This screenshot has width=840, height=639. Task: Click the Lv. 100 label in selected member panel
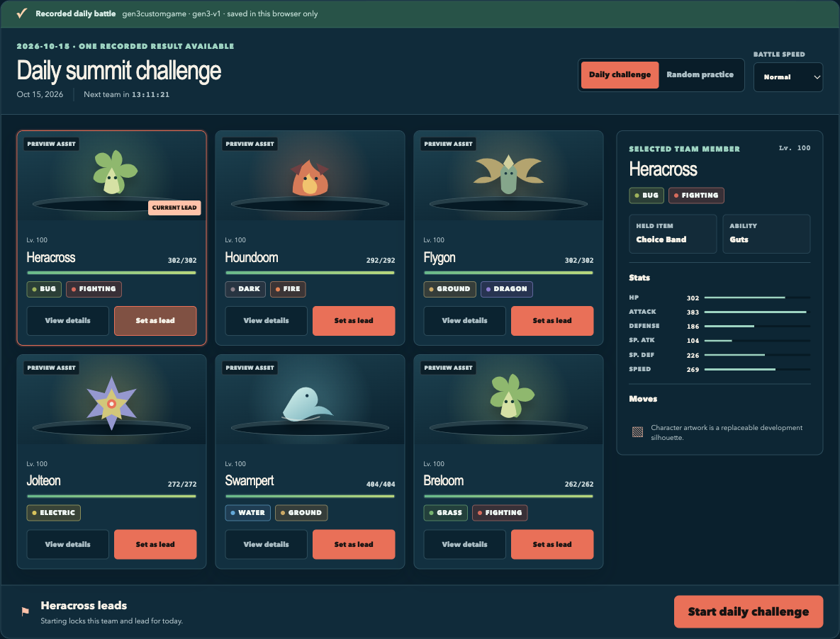click(x=795, y=148)
